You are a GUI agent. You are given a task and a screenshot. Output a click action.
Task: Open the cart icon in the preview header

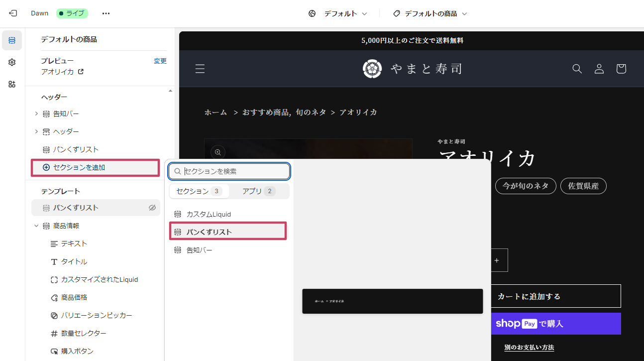[x=621, y=69]
